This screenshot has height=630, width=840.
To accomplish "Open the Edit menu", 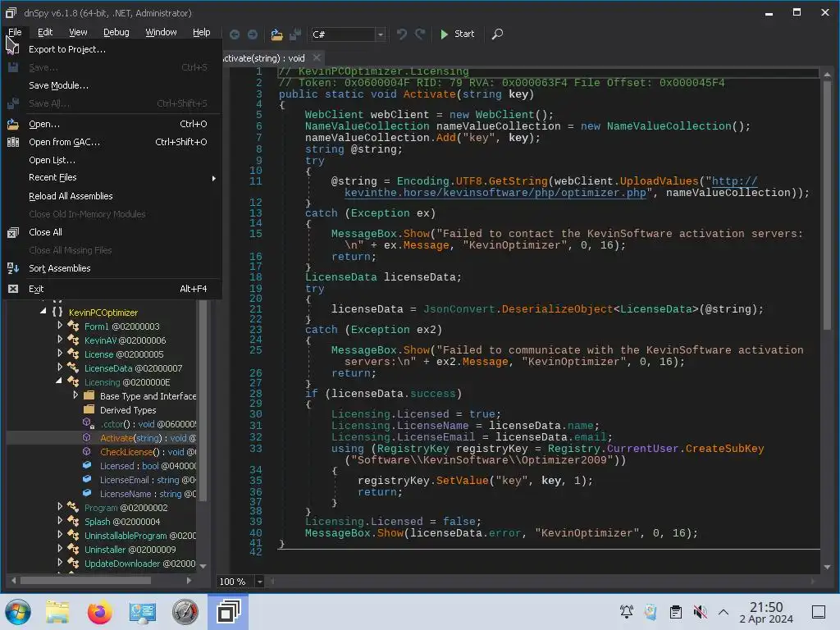I will pos(45,32).
